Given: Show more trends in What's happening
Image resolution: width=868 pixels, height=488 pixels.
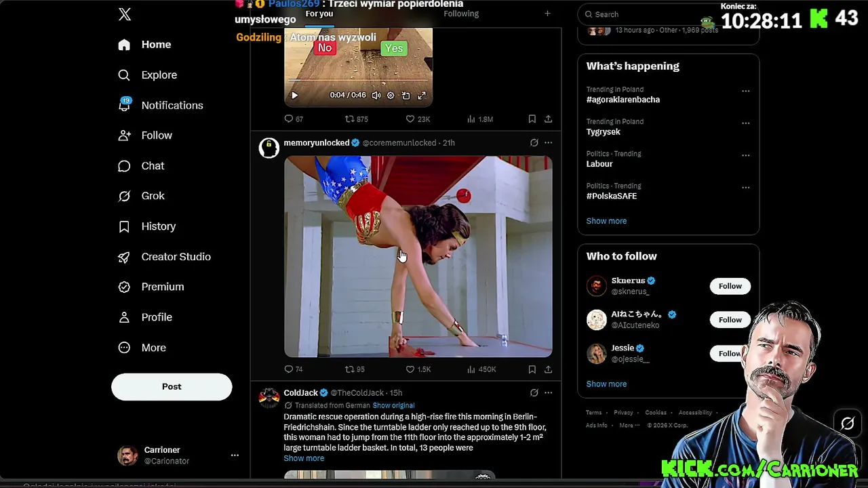Looking at the screenshot, I should pos(606,221).
